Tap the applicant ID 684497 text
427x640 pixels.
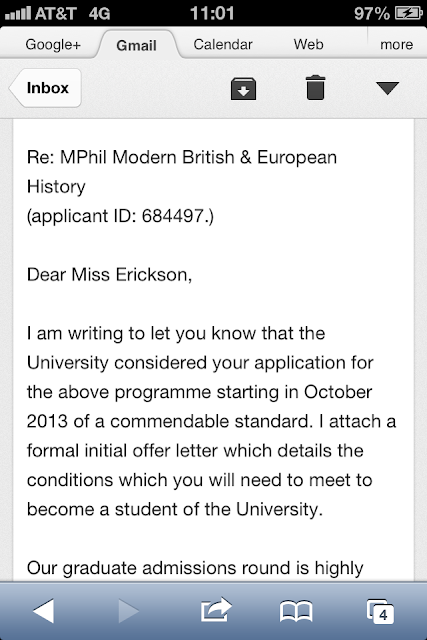[120, 216]
